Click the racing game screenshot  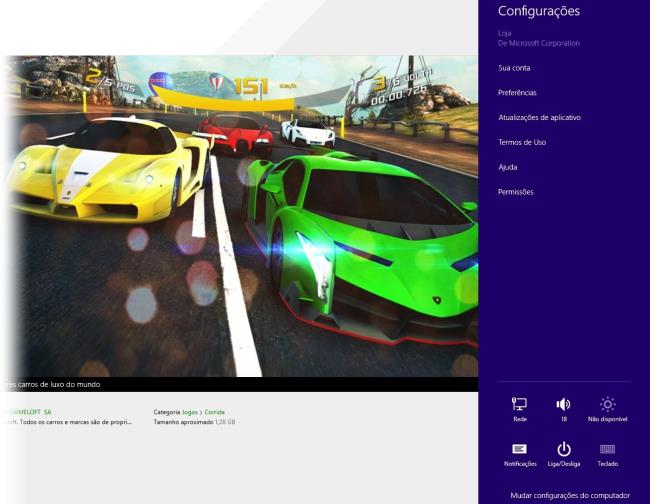pos(239,216)
